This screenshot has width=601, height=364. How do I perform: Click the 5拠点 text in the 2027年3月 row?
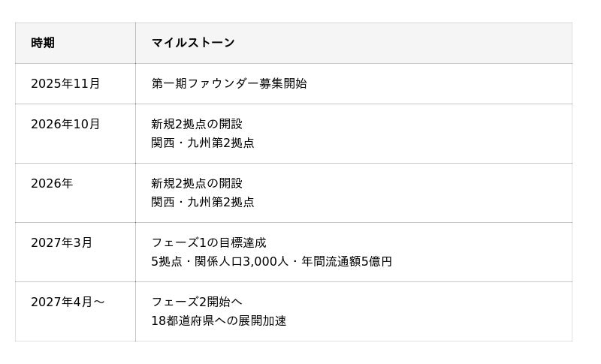(x=166, y=261)
